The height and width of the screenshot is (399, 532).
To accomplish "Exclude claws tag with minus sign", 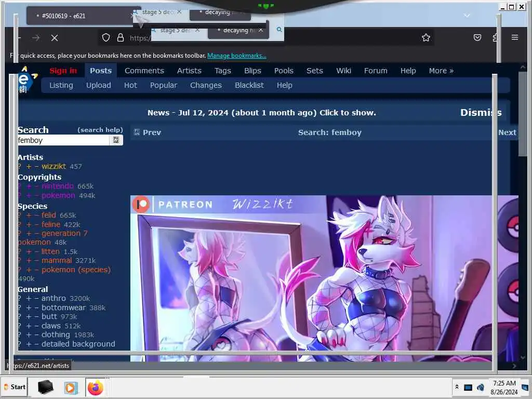I will (37, 326).
